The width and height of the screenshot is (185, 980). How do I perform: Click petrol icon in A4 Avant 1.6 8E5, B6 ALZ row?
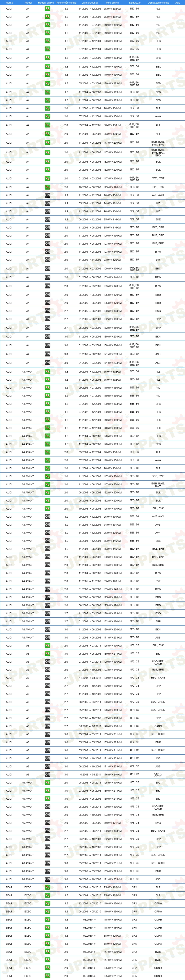point(47,372)
